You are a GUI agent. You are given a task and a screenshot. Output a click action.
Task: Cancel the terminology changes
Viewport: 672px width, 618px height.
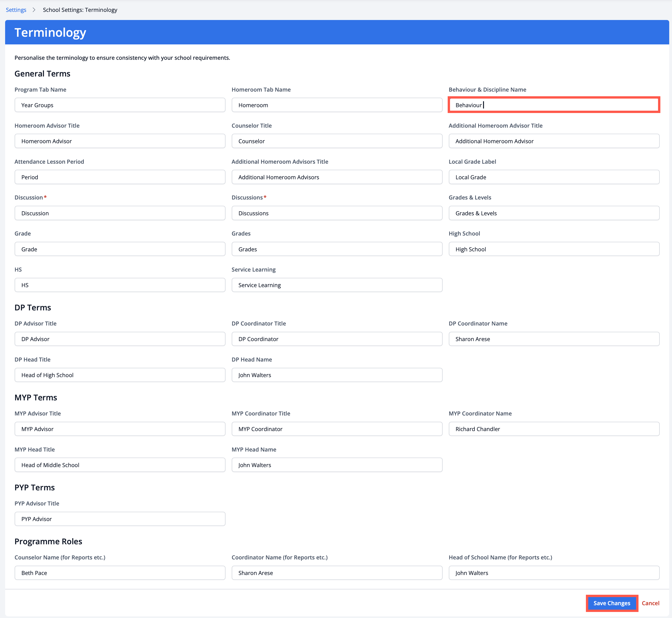pyautogui.click(x=650, y=603)
